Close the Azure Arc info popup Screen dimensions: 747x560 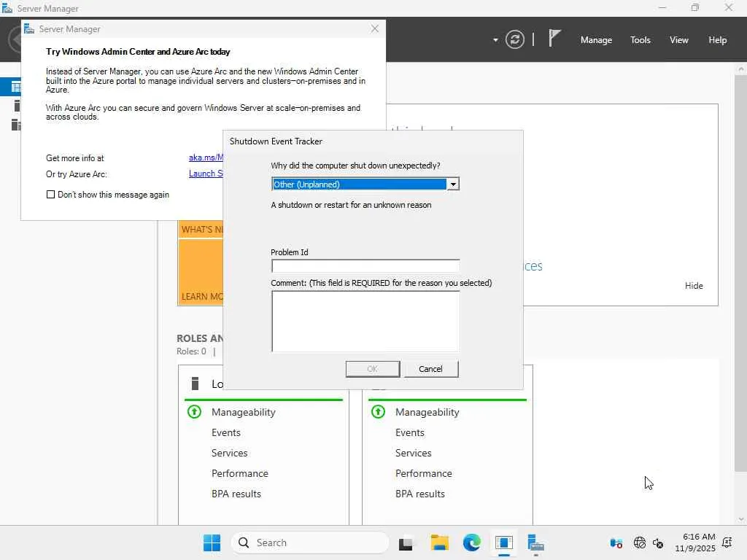(x=375, y=28)
